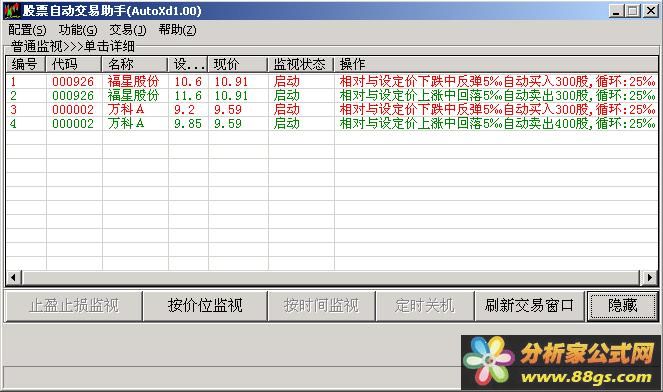This screenshot has width=663, height=392.
Task: Open the 功能(G) menu
Action: [78, 30]
